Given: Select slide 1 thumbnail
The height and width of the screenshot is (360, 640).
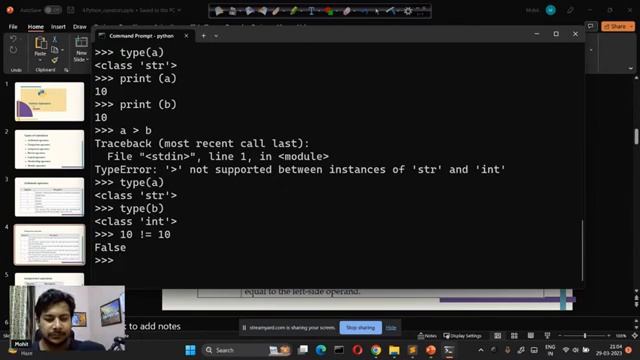Looking at the screenshot, I should 49,102.
